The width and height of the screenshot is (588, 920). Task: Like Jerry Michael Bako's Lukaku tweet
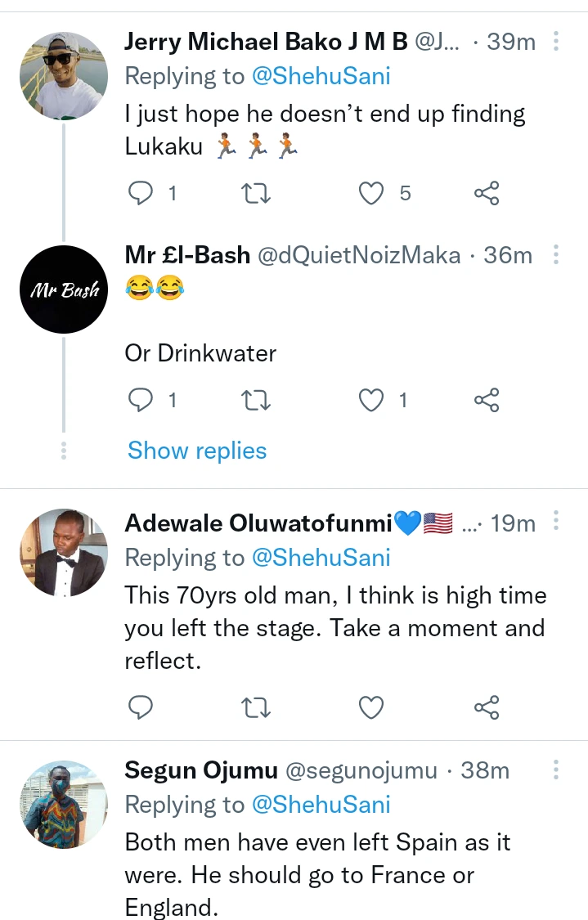point(372,193)
